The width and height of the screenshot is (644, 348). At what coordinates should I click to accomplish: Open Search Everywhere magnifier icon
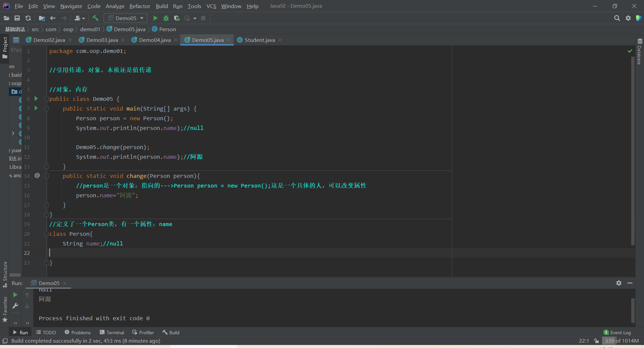(617, 18)
